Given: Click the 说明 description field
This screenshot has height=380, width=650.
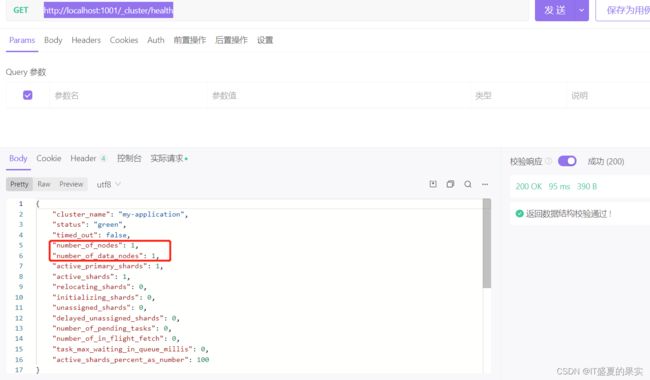Looking at the screenshot, I should coord(608,96).
